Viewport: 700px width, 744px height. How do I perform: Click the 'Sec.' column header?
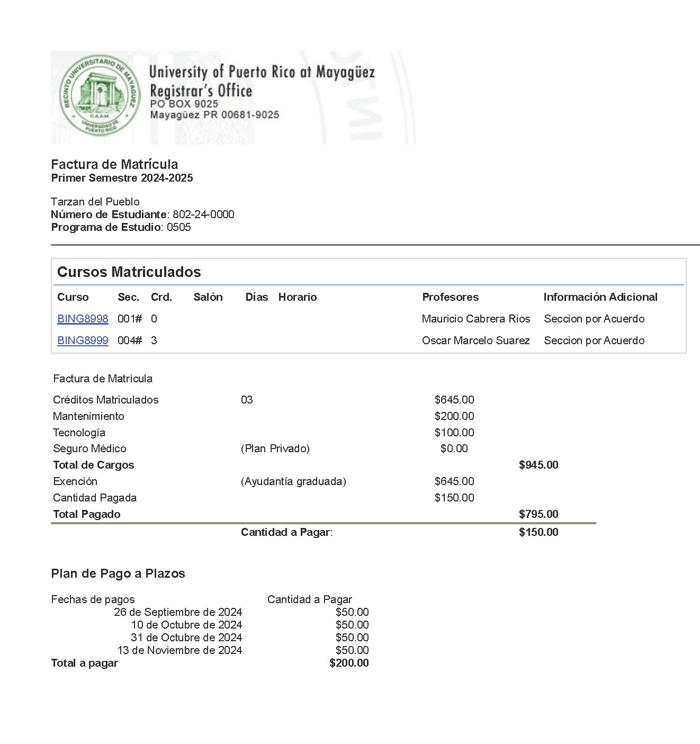coord(129,297)
